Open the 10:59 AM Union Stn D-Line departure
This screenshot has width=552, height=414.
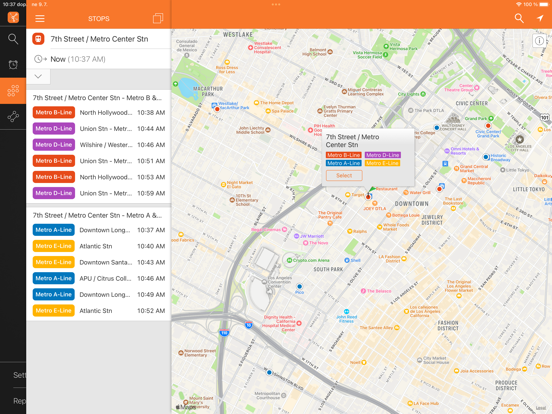(x=99, y=193)
